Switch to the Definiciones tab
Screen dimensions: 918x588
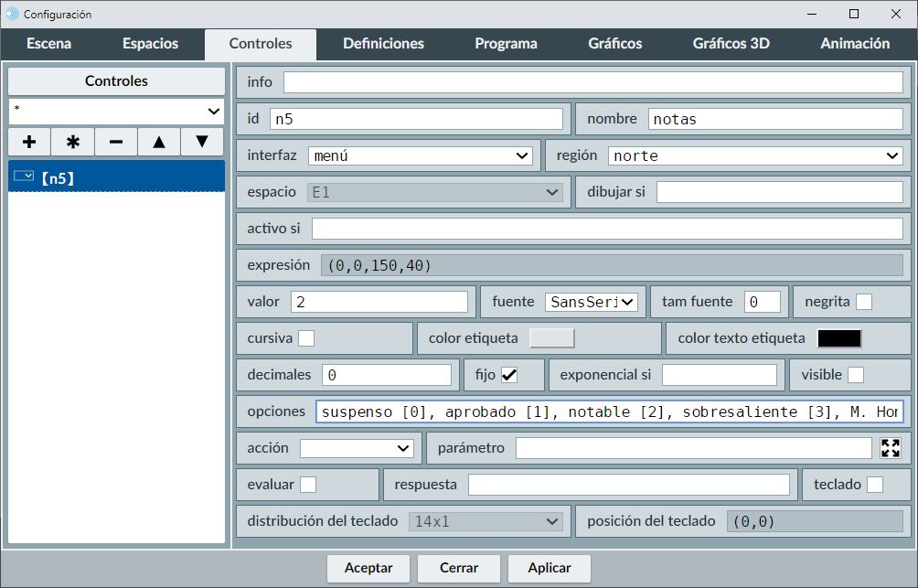[383, 44]
